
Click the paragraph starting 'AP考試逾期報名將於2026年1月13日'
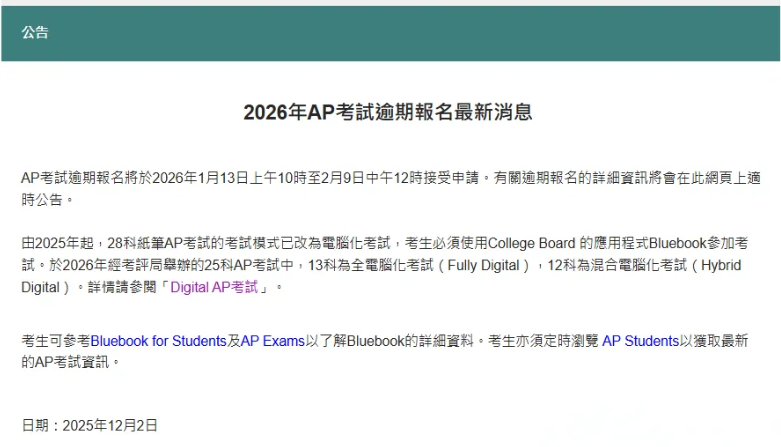coord(390,188)
